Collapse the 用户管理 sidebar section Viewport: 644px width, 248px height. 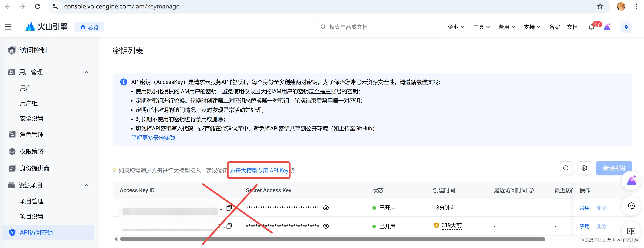87,72
